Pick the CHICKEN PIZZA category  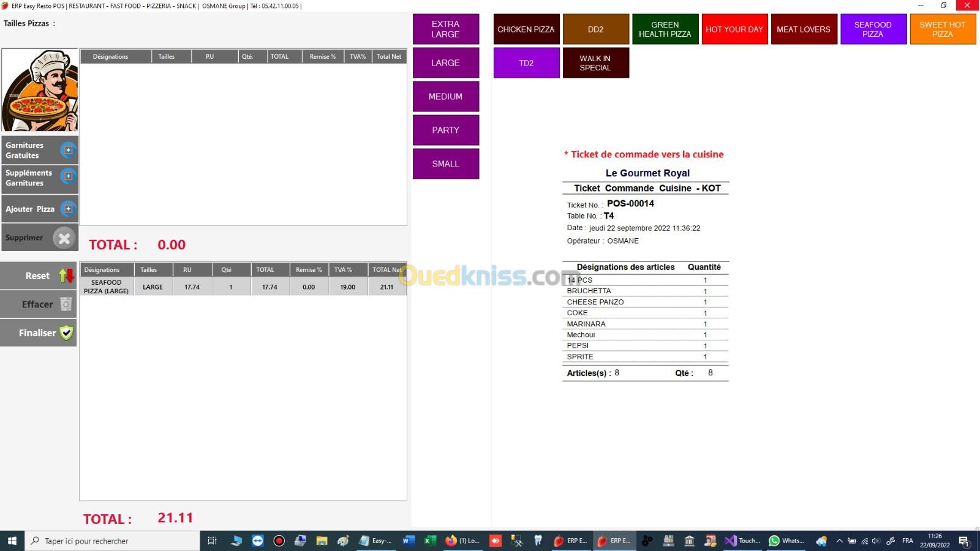pyautogui.click(x=526, y=29)
